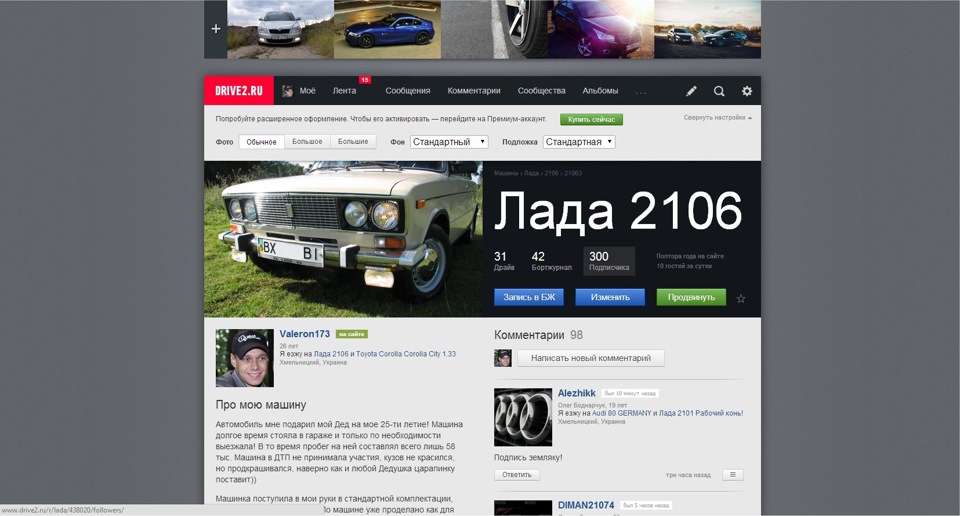The image size is (960, 516).
Task: Expand the three-dots more menu
Action: (640, 92)
